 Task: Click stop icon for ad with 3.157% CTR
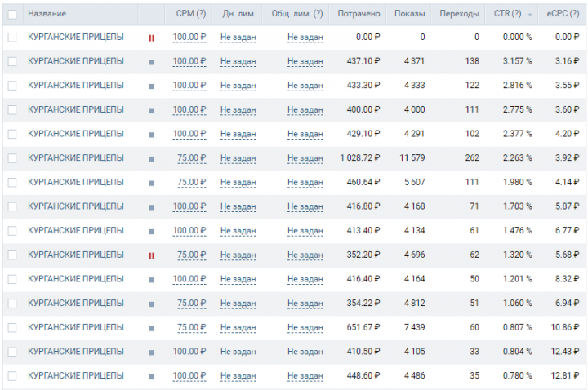point(152,62)
